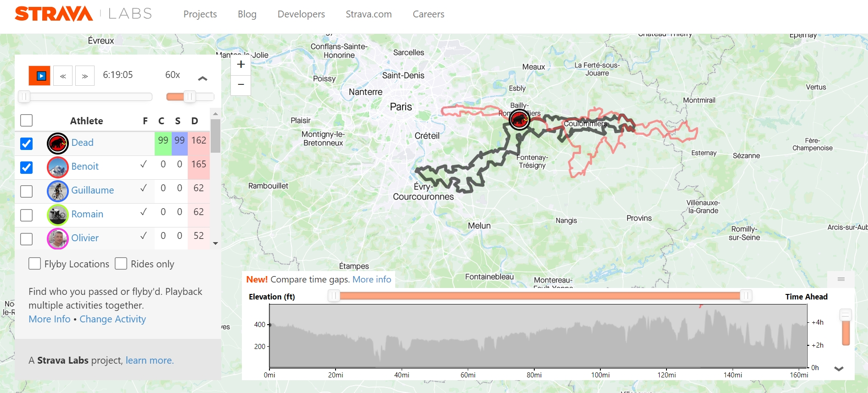Open the Developers menu item
This screenshot has width=868, height=393.
point(301,14)
